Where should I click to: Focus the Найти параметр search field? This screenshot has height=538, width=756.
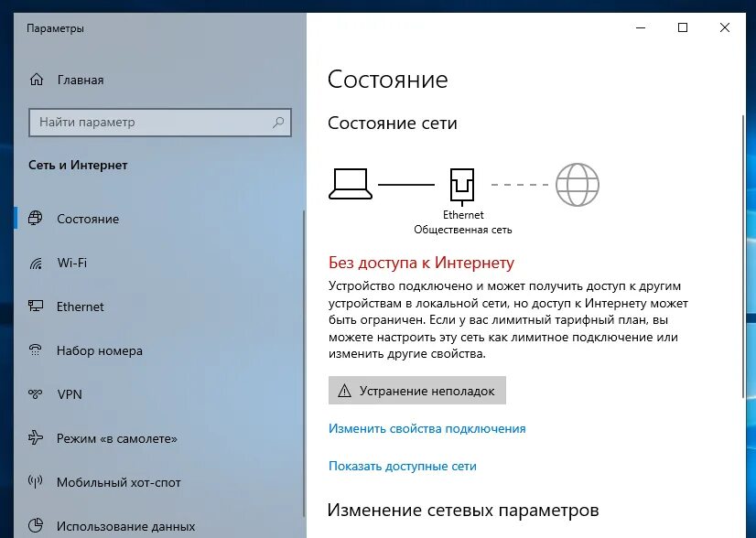(x=160, y=123)
